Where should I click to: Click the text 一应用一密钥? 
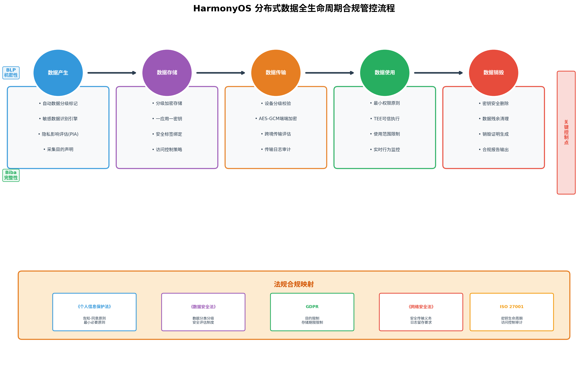tap(169, 119)
